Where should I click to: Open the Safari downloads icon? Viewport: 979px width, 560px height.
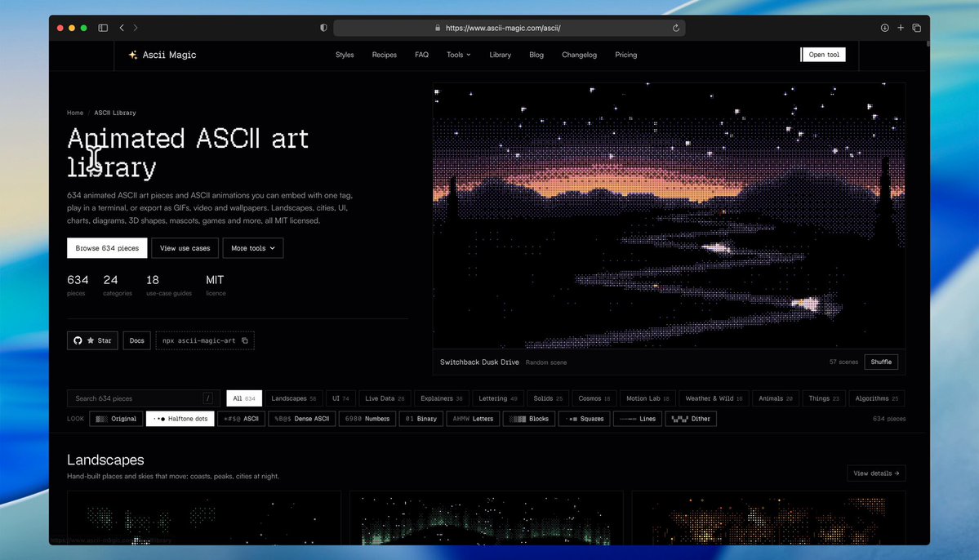(885, 28)
